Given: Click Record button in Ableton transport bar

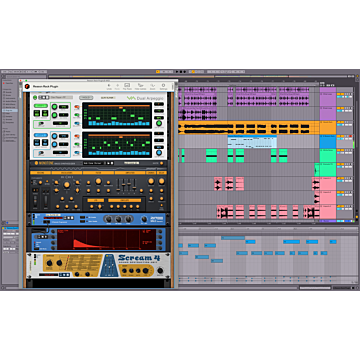Looking at the screenshot, I should point(185,72).
